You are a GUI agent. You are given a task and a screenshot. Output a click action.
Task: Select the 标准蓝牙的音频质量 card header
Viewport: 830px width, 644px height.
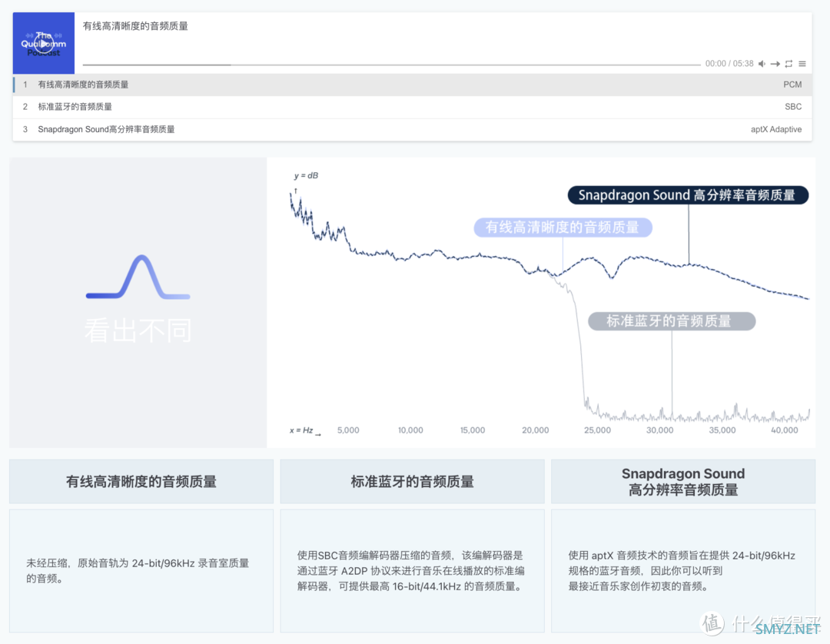click(413, 482)
